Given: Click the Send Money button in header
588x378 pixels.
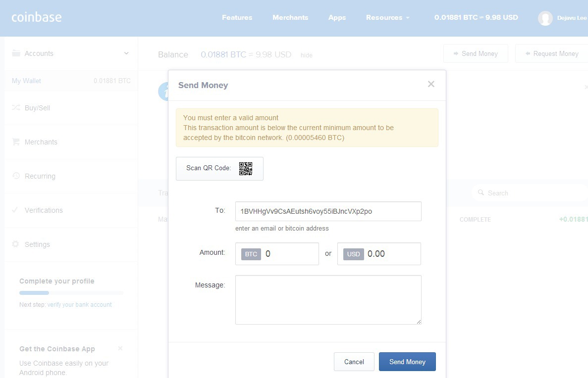Looking at the screenshot, I should coord(476,53).
